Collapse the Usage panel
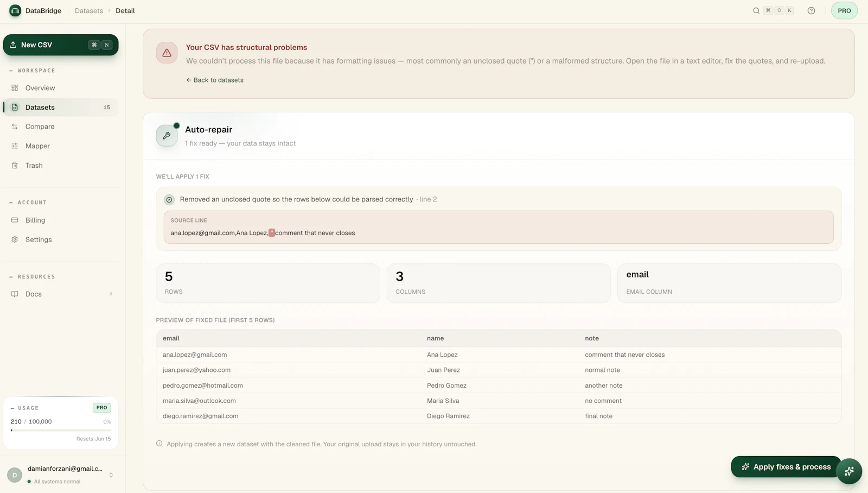 (24, 408)
